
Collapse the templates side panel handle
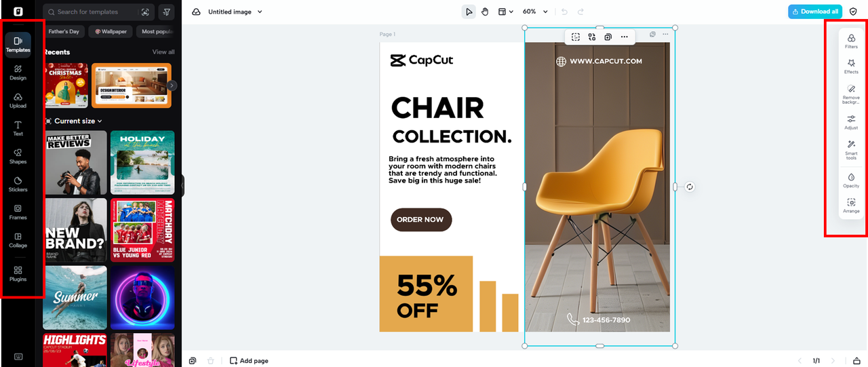(x=182, y=185)
